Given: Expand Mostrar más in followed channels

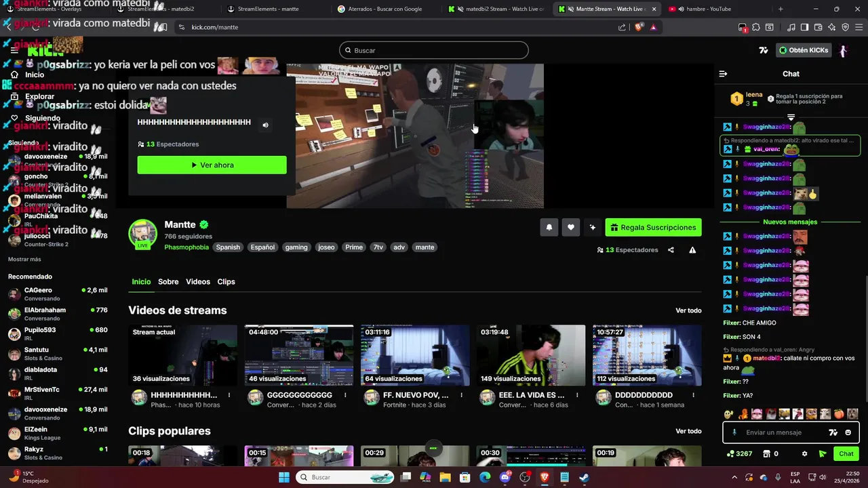Looking at the screenshot, I should click(x=24, y=260).
